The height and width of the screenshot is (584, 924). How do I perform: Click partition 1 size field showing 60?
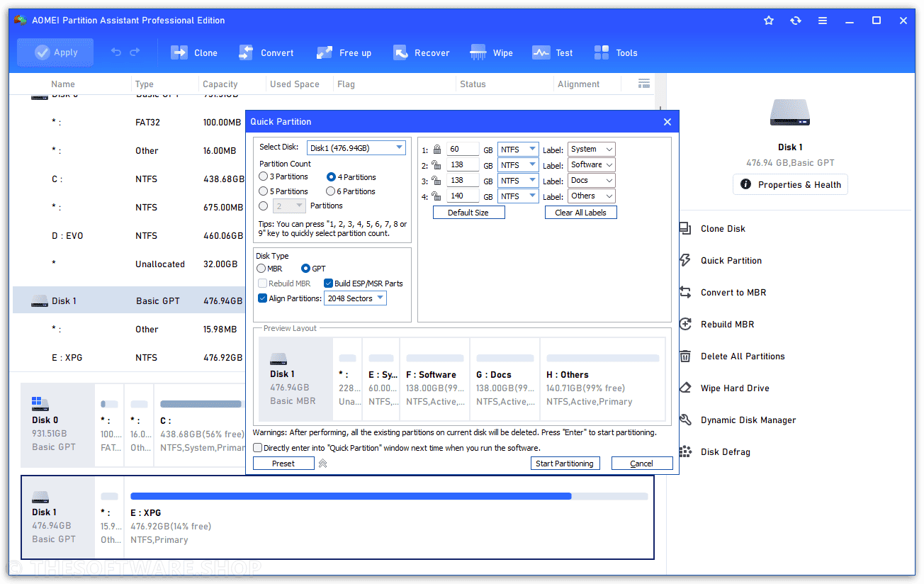[x=463, y=150]
